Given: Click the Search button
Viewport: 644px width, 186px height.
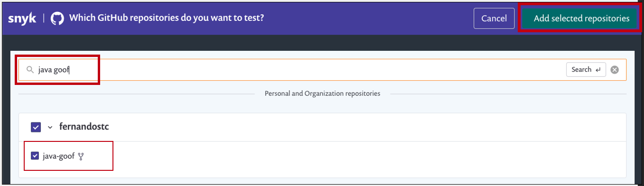Looking at the screenshot, I should (x=586, y=70).
